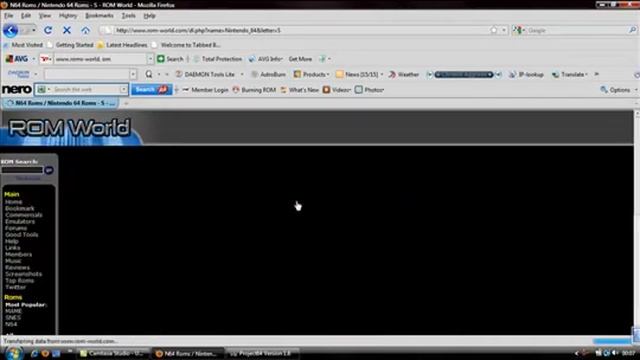Open the Edit menu
The width and height of the screenshot is (640, 360).
[x=26, y=16]
